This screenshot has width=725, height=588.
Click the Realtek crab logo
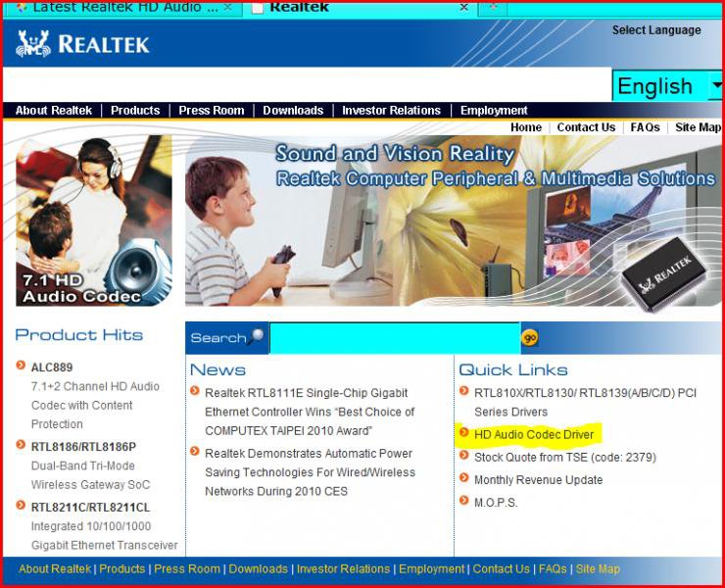[33, 43]
